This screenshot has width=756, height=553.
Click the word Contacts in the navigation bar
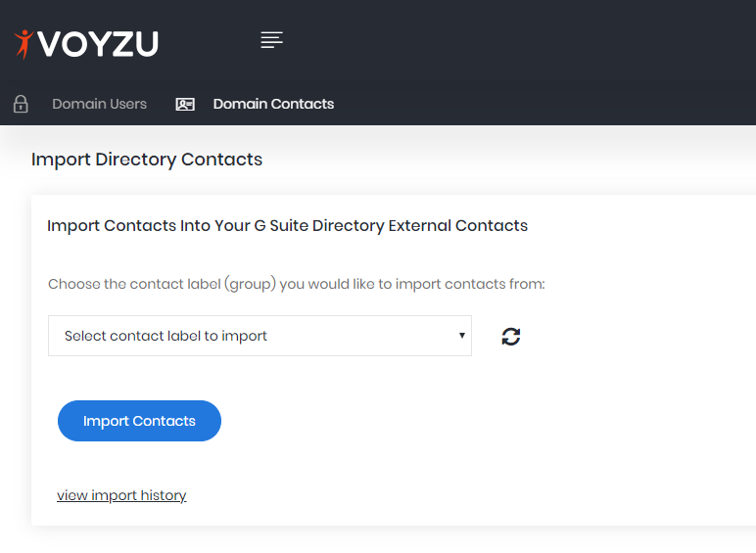(x=303, y=104)
